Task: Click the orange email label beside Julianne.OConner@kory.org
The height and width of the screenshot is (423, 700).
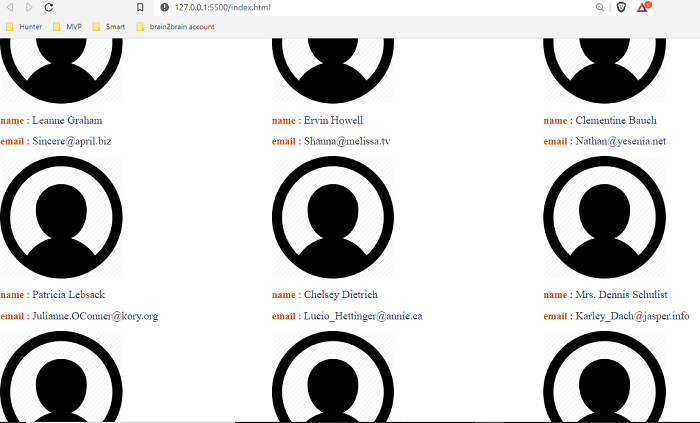Action: (15, 316)
